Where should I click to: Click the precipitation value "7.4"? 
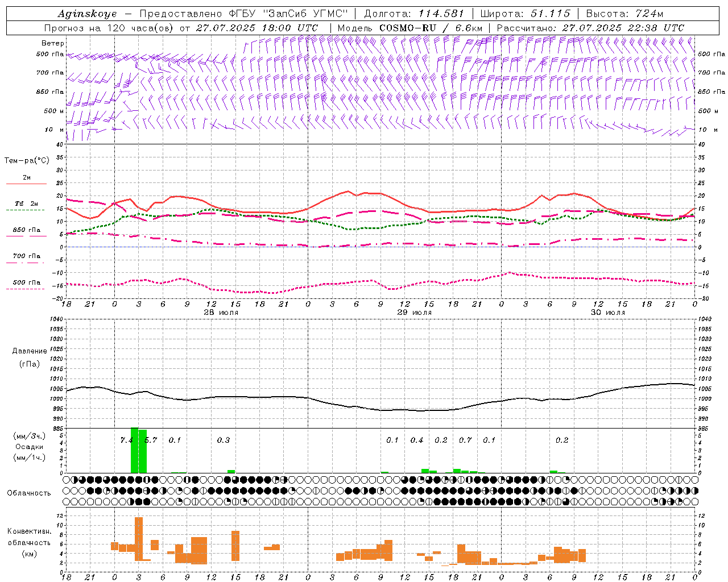(x=126, y=440)
